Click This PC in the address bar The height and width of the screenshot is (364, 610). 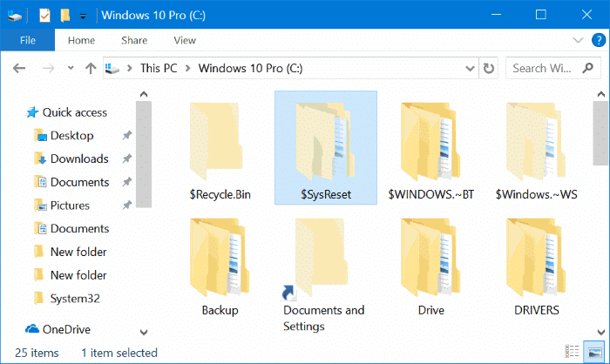(159, 68)
